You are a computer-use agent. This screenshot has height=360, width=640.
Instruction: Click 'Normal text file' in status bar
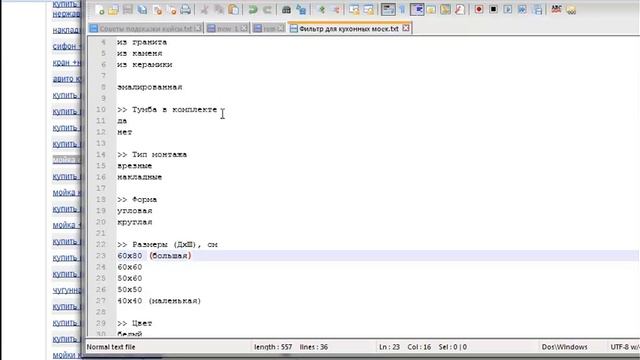(x=111, y=347)
